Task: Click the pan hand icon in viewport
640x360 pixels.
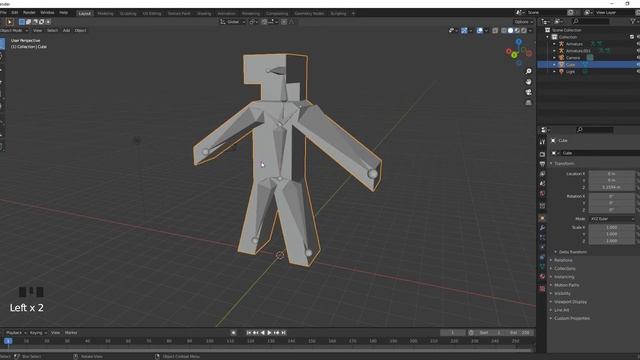Action: [x=529, y=82]
